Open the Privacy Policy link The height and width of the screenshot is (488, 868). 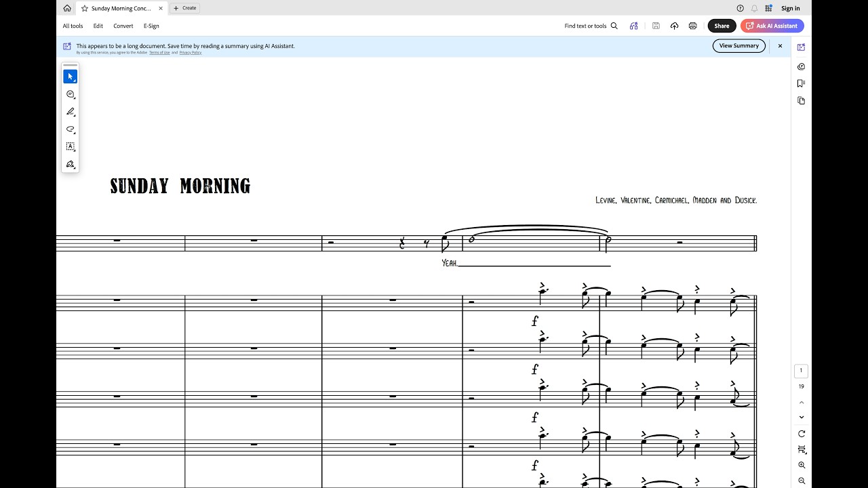click(x=191, y=52)
